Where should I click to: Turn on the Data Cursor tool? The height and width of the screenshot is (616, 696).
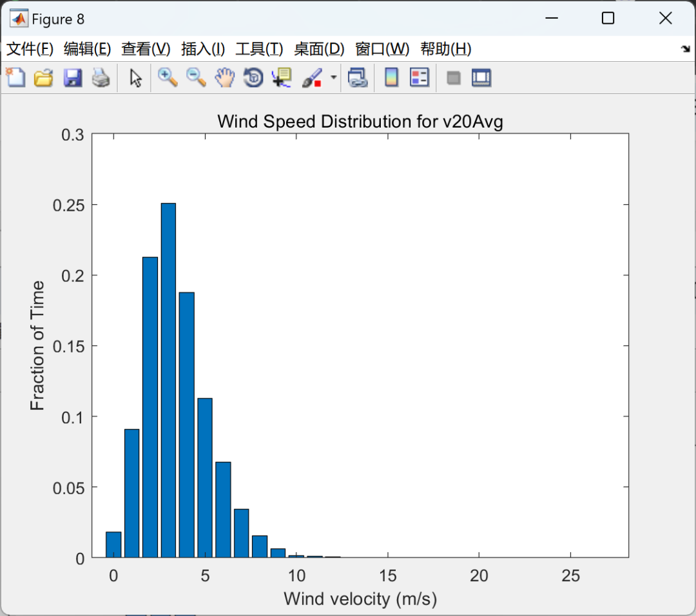[282, 78]
